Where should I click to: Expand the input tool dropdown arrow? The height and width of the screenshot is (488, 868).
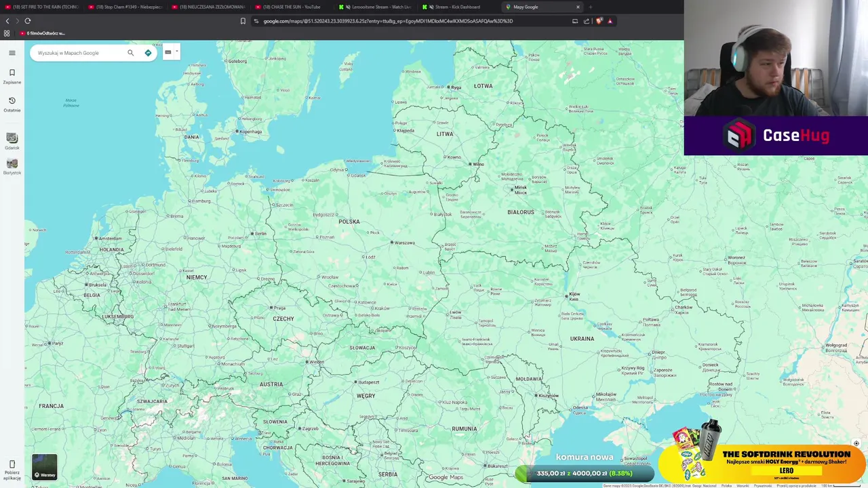click(x=176, y=52)
